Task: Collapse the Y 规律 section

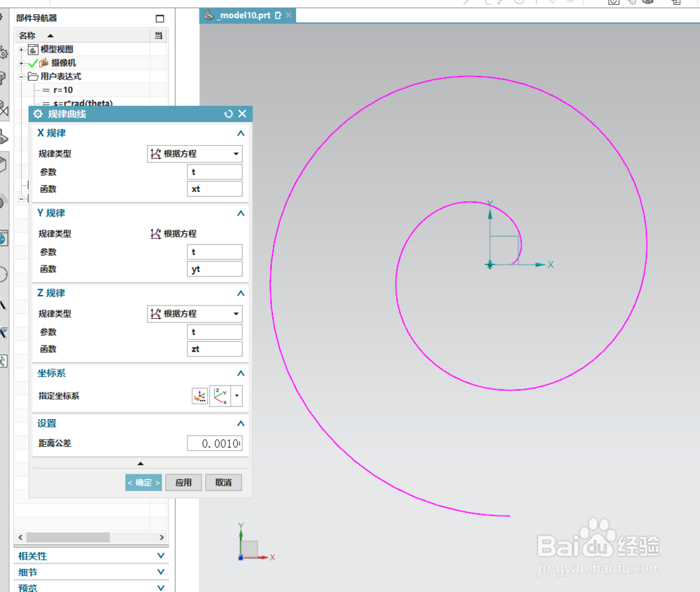Action: tap(241, 213)
